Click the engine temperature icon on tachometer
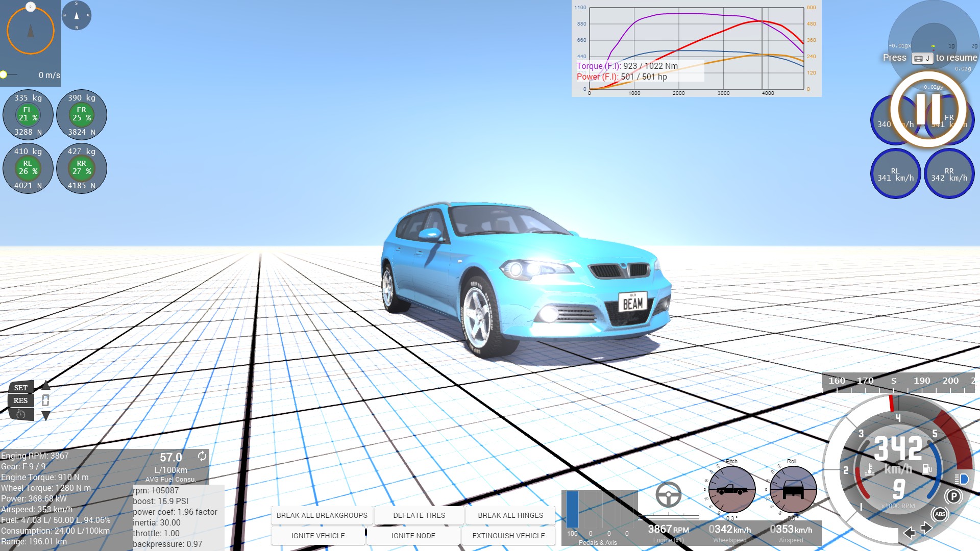980x551 pixels. pos(870,469)
